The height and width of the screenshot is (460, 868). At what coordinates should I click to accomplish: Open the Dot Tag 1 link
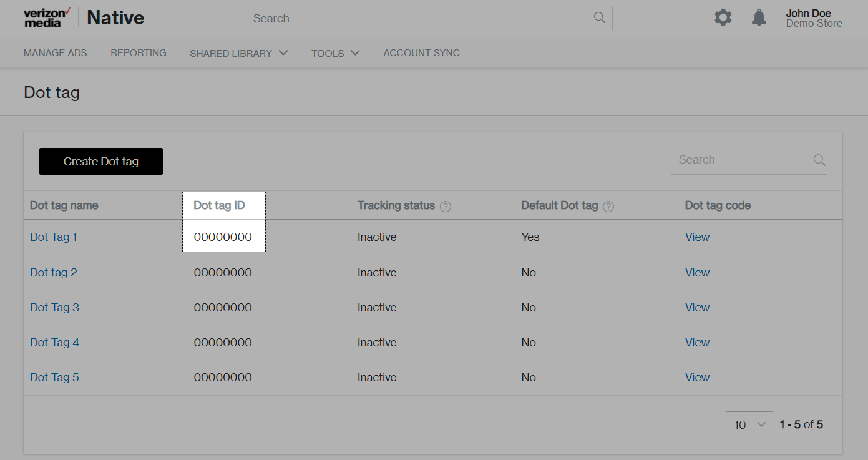(54, 237)
